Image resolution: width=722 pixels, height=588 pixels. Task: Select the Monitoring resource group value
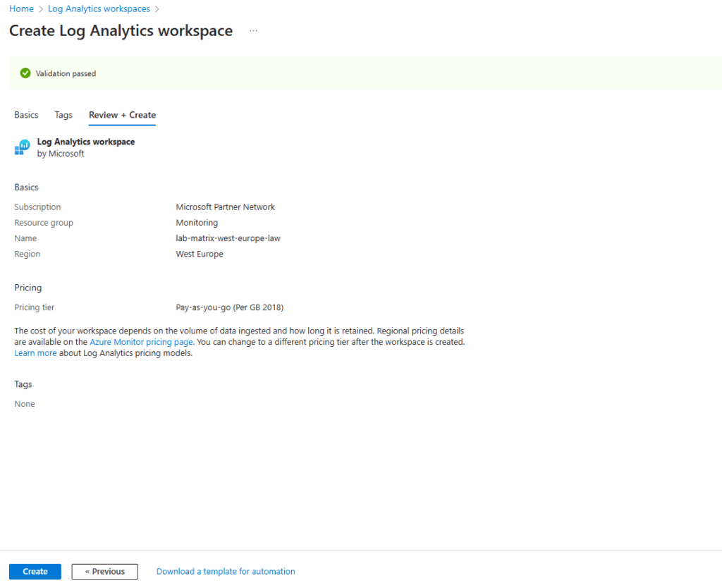[197, 223]
